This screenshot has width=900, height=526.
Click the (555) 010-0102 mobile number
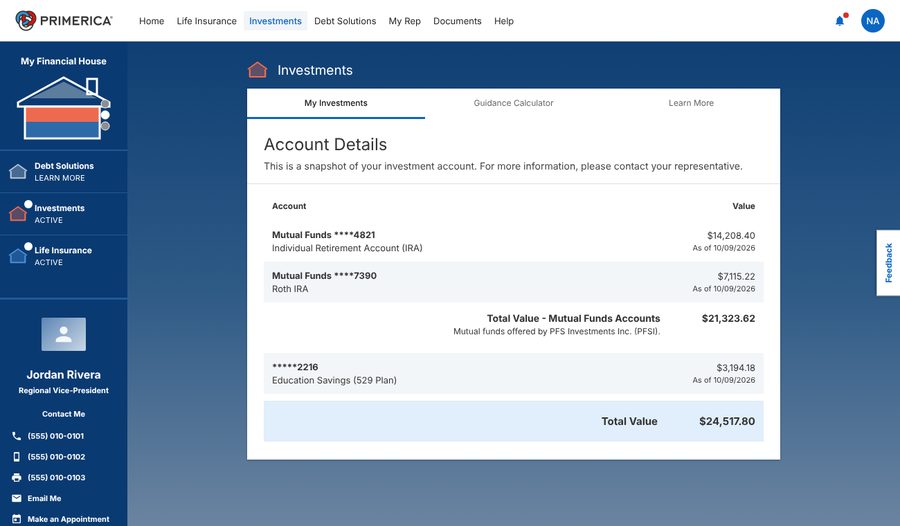(x=56, y=457)
